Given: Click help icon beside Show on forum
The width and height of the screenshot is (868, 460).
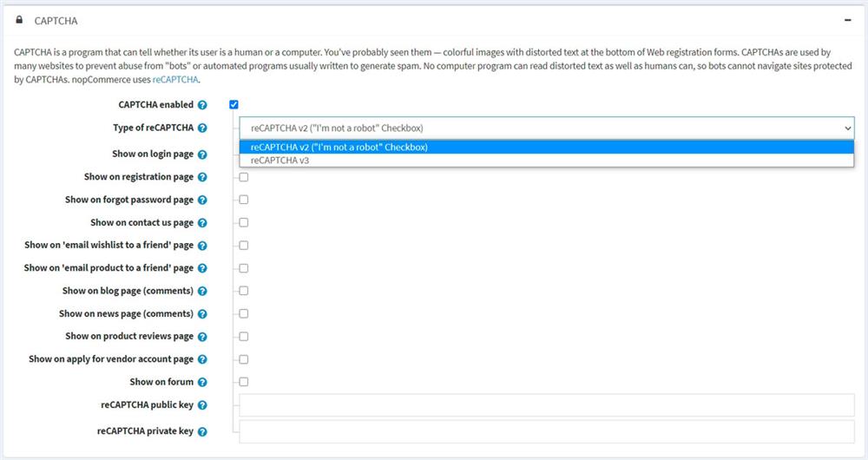Looking at the screenshot, I should click(202, 382).
